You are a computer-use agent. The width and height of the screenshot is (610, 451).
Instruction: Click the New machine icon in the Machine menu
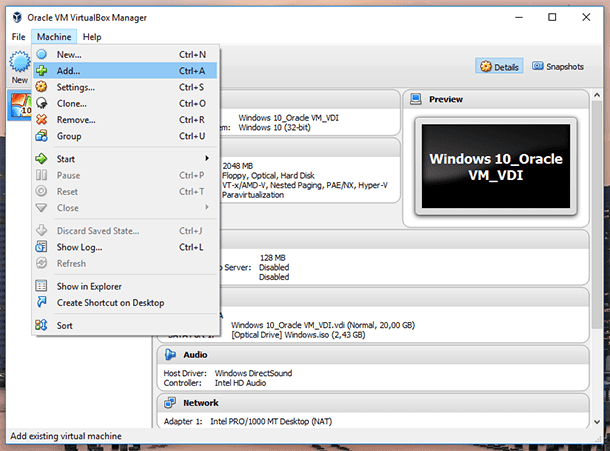42,54
